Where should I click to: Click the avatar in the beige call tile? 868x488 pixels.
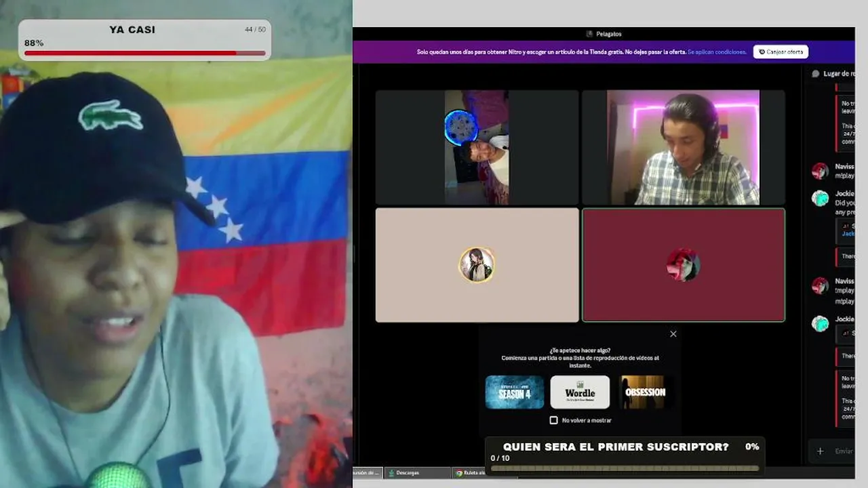477,265
